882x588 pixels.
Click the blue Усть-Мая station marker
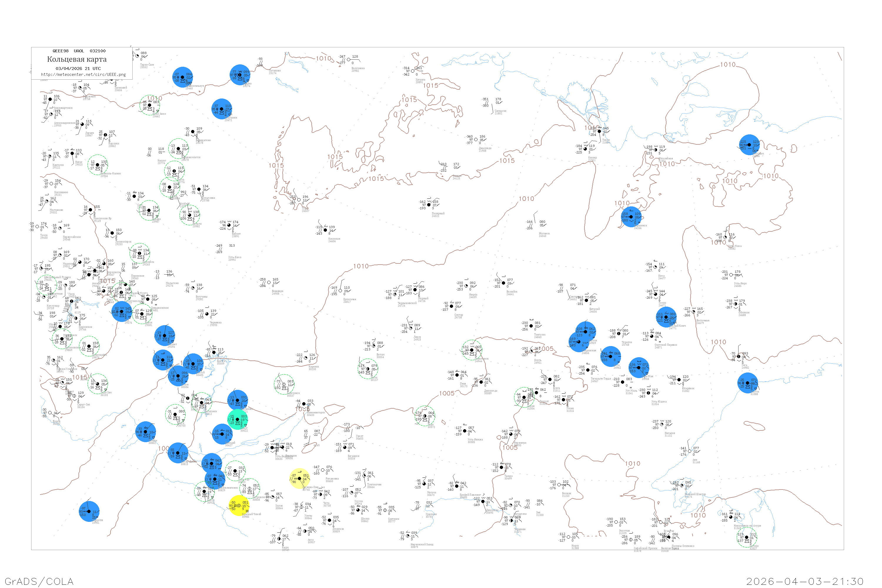tap(639, 367)
